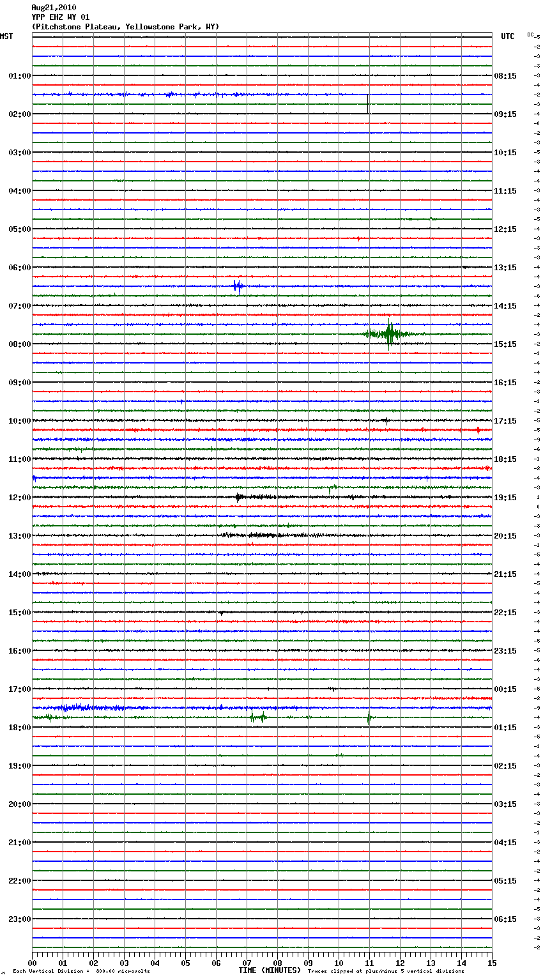Click the 05 minute tick label on bottom axis
The width and height of the screenshot is (543, 980).
[x=186, y=963]
